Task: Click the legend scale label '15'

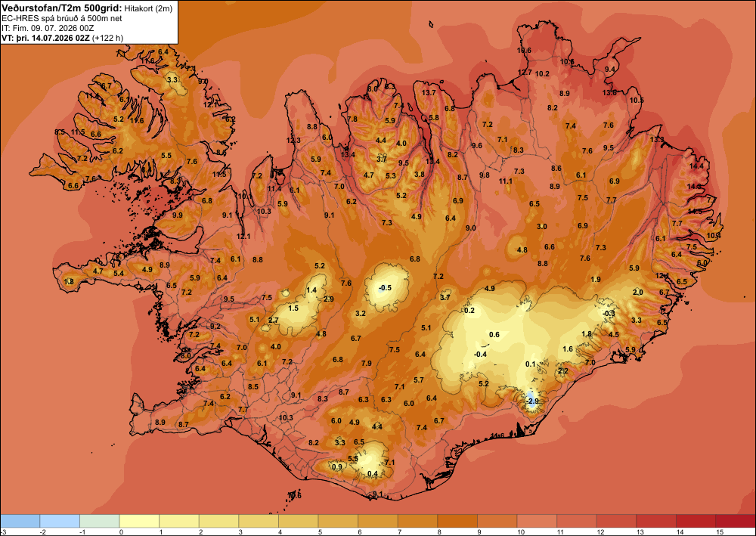Action: click(720, 531)
